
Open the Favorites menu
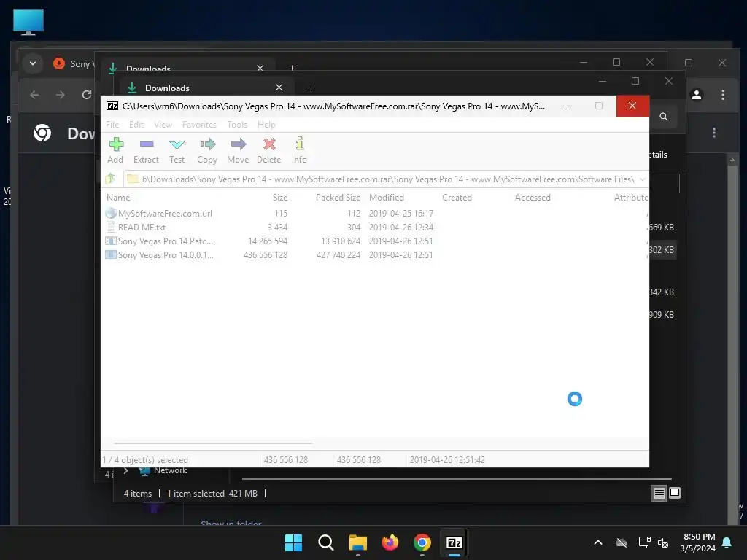click(x=199, y=125)
